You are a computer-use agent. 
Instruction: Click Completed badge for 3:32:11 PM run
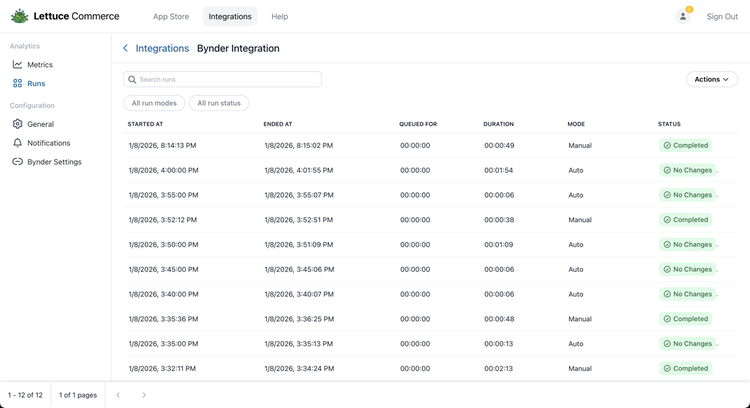(685, 369)
